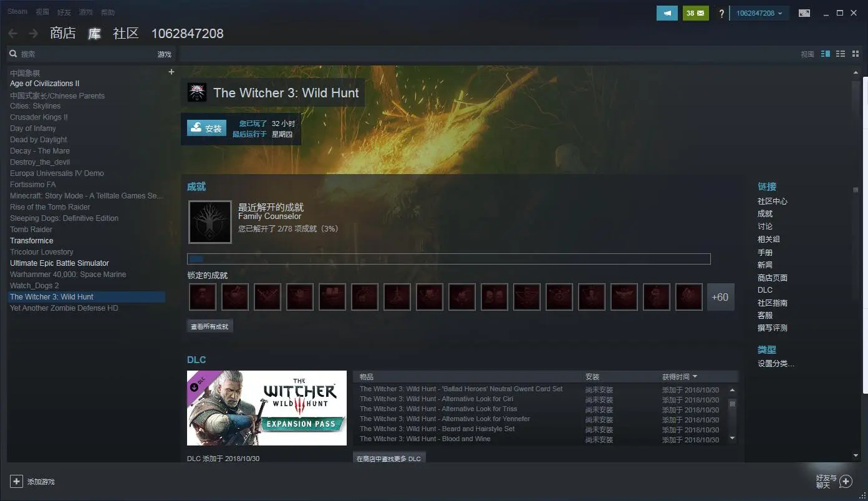Open the 讨论 link

765,226
